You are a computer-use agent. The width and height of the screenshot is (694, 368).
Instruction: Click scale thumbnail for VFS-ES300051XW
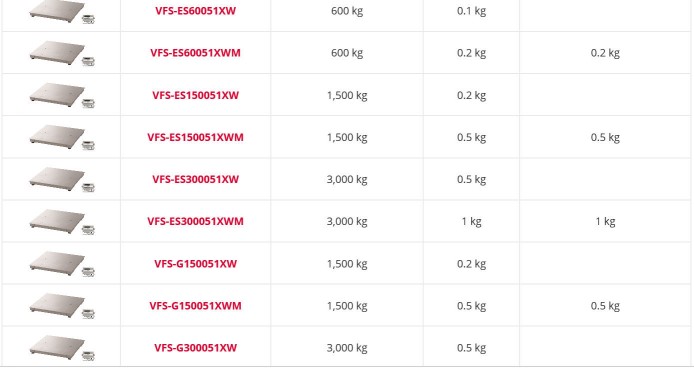(x=62, y=180)
